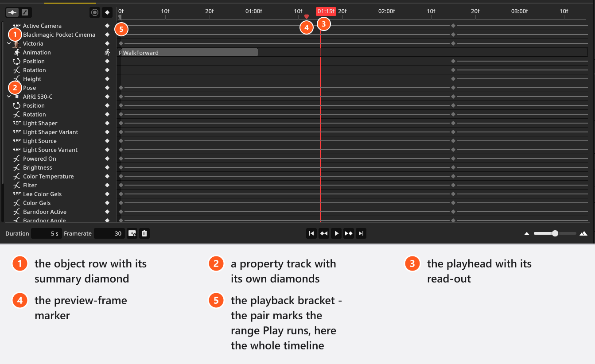Toggle the keyframe diamond for Lee Color Gels
This screenshot has width=595, height=364.
(107, 194)
